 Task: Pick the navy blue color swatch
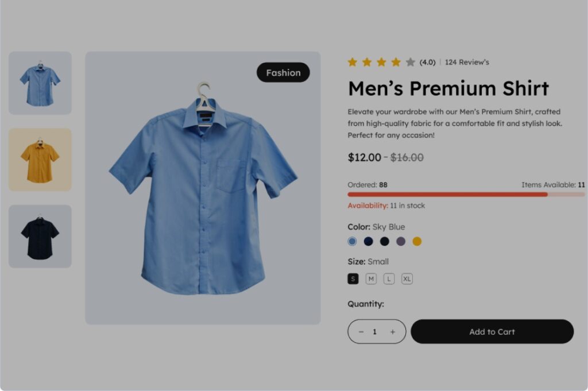(x=368, y=241)
